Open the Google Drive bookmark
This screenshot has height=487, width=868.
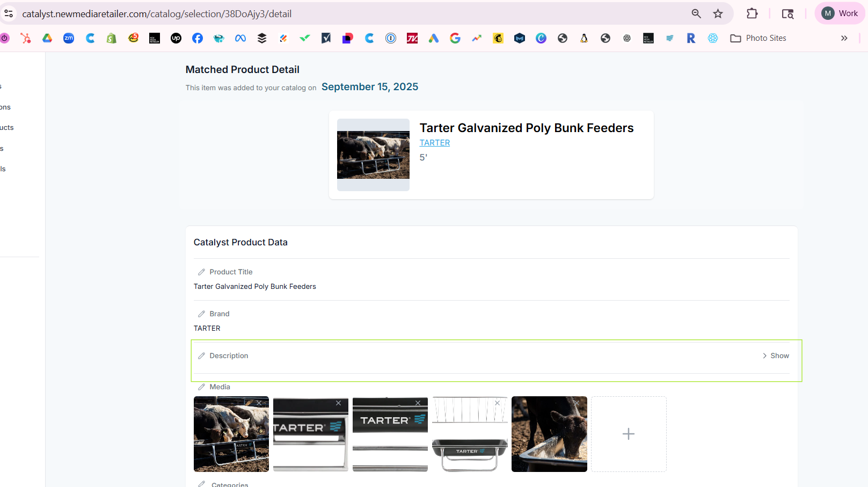click(47, 38)
